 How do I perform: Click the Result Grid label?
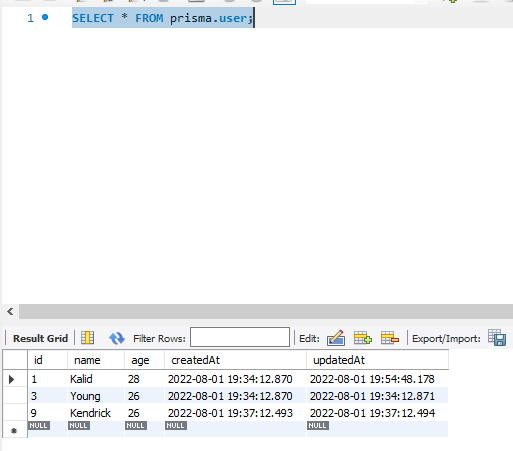(x=40, y=338)
